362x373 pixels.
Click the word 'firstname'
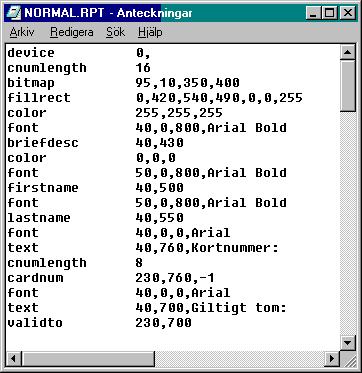(x=43, y=188)
